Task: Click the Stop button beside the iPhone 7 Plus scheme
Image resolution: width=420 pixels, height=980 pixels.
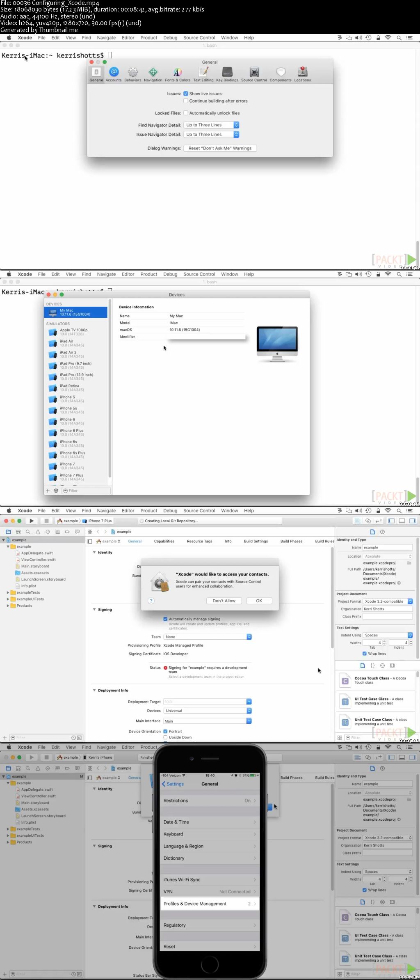Action: point(46,521)
